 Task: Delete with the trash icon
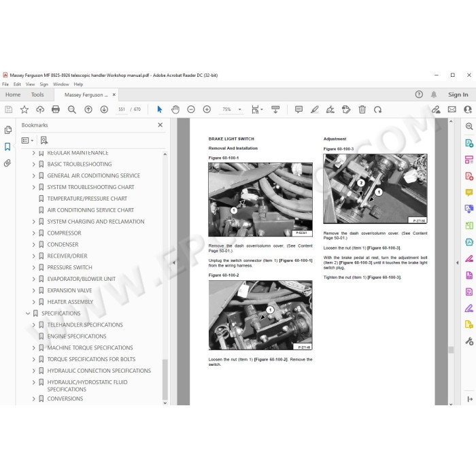tap(362, 109)
